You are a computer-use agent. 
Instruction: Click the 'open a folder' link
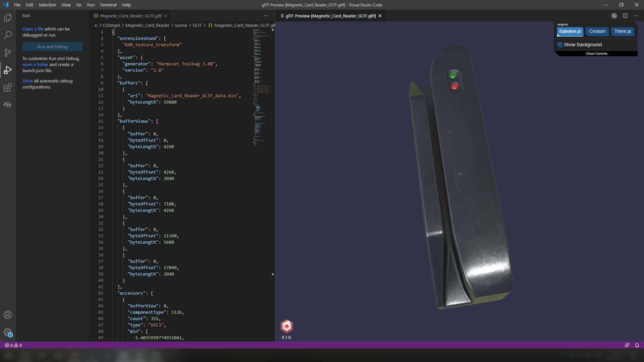click(x=35, y=64)
